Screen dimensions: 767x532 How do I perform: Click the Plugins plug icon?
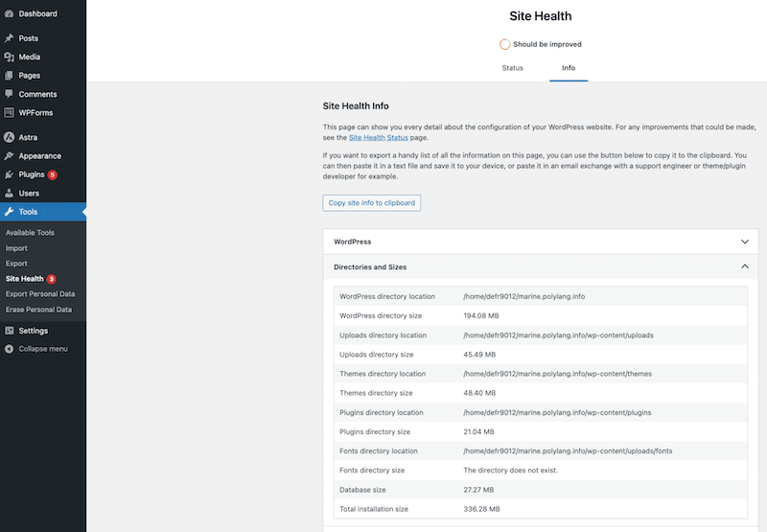click(9, 174)
